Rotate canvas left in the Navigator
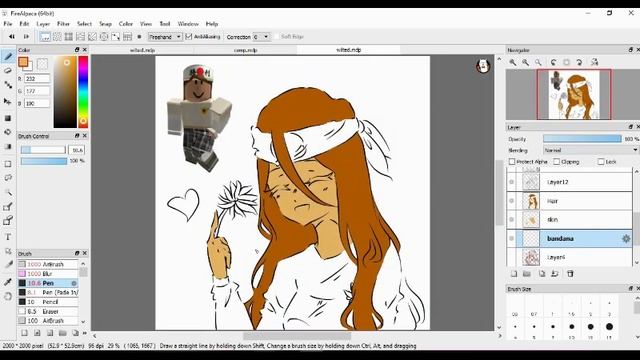 [553, 62]
